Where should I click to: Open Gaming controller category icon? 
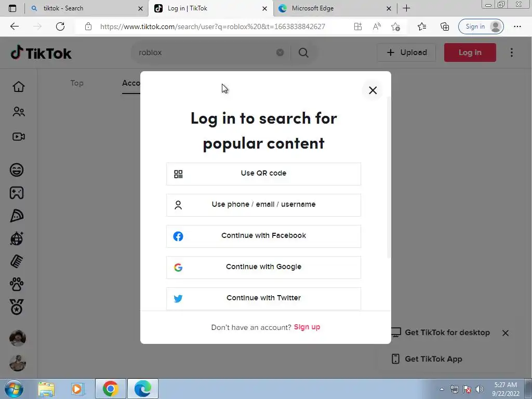(17, 193)
